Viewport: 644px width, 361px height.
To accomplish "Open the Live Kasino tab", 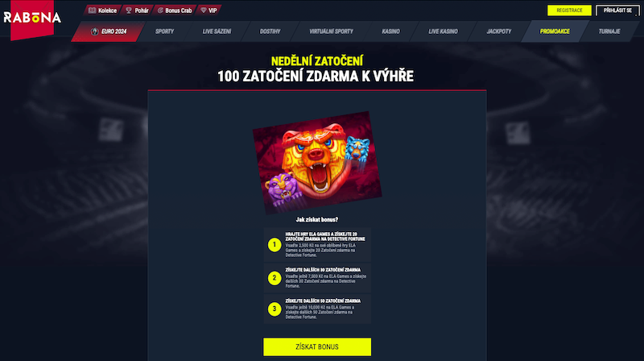I will (x=443, y=31).
